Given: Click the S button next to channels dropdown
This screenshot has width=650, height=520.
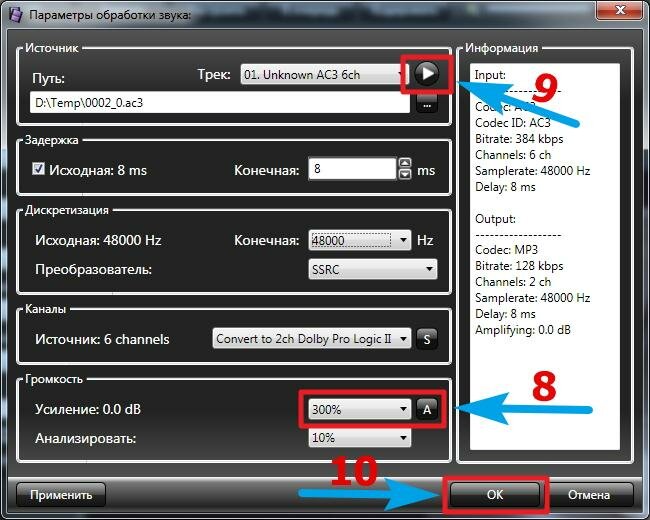Looking at the screenshot, I should (427, 339).
